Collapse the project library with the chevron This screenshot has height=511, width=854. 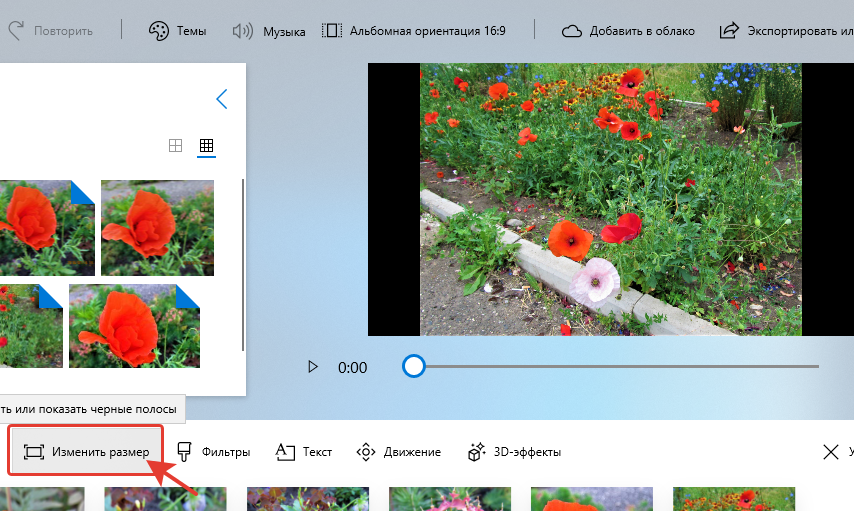pyautogui.click(x=222, y=99)
